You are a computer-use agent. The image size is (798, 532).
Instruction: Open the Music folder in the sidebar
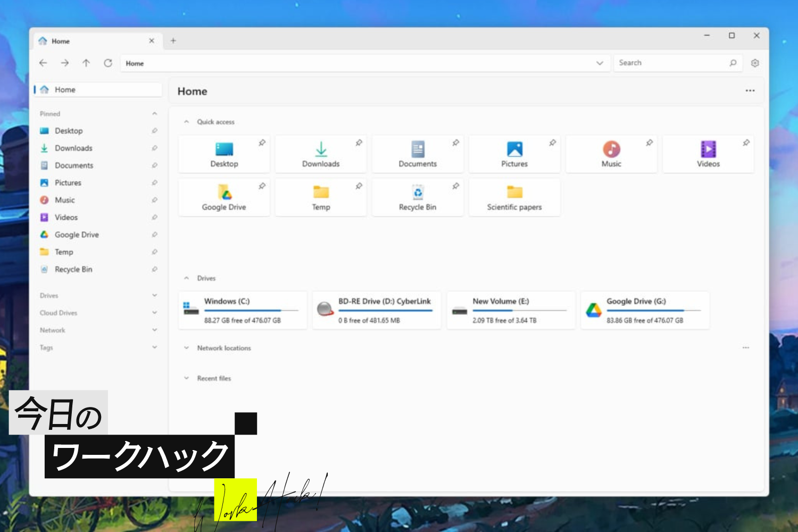(x=65, y=199)
